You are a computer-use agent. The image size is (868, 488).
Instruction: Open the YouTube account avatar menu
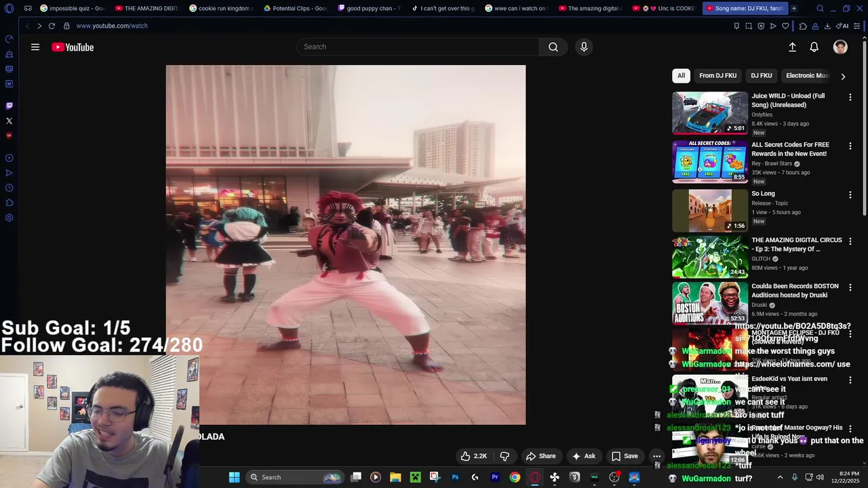(840, 47)
